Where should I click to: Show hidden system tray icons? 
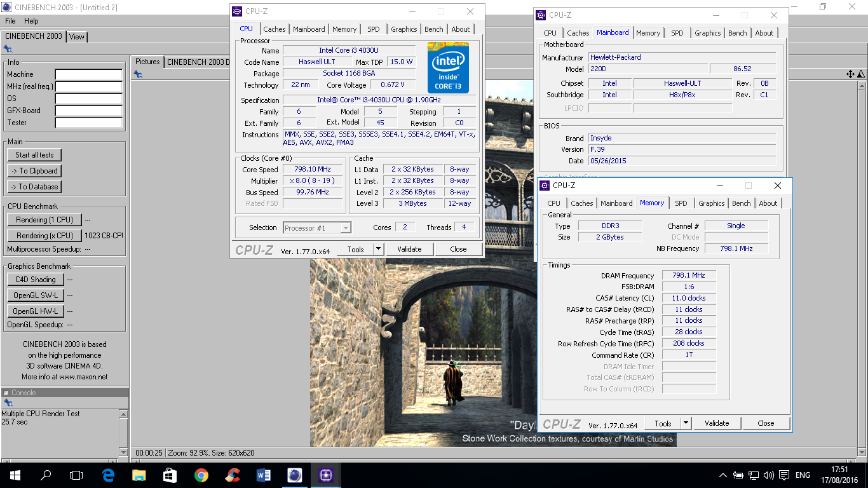coord(722,475)
